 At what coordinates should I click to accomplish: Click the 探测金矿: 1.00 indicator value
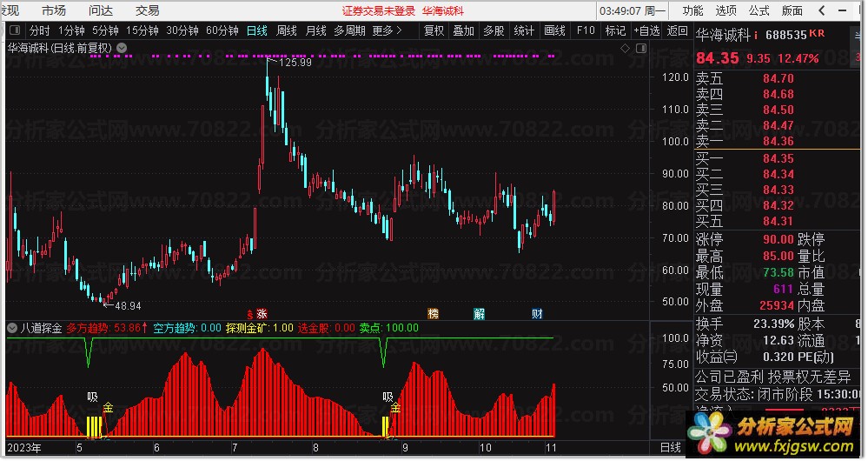[259, 328]
